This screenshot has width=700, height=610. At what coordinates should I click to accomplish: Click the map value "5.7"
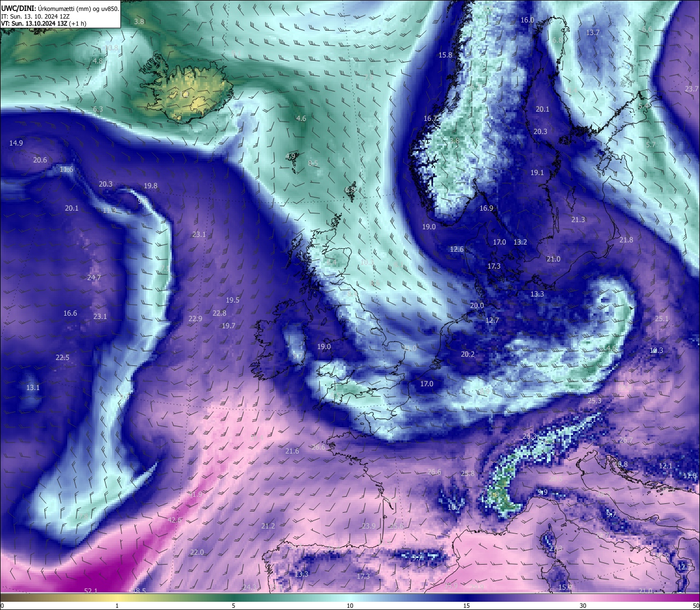pyautogui.click(x=650, y=145)
